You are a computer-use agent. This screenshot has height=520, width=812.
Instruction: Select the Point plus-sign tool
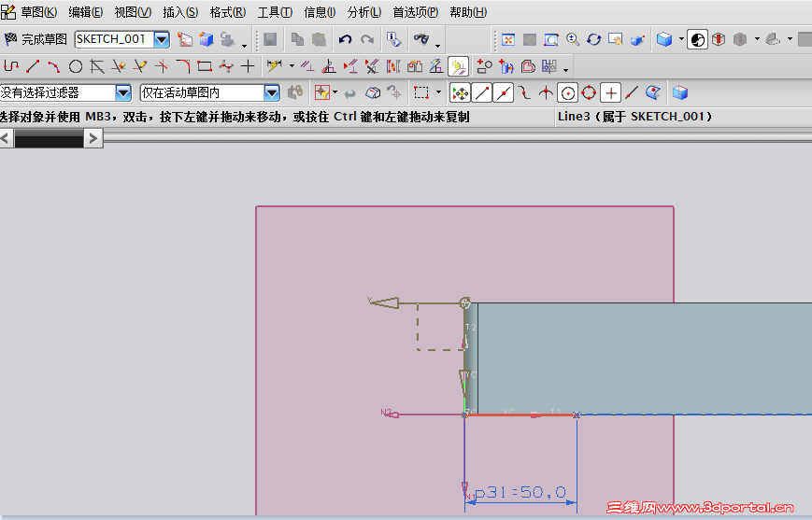point(248,66)
